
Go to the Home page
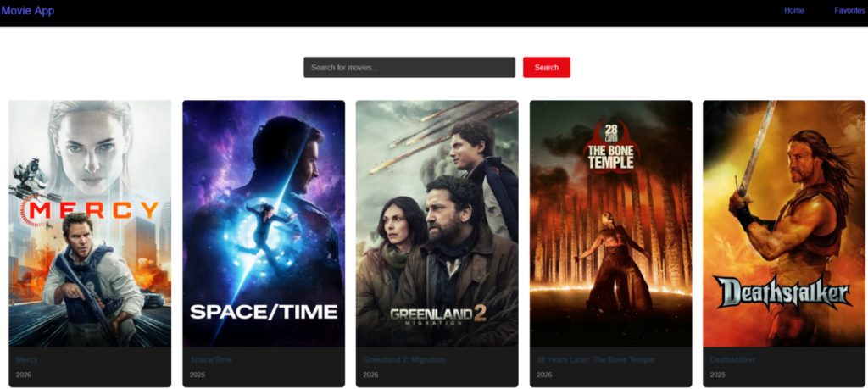coord(793,11)
